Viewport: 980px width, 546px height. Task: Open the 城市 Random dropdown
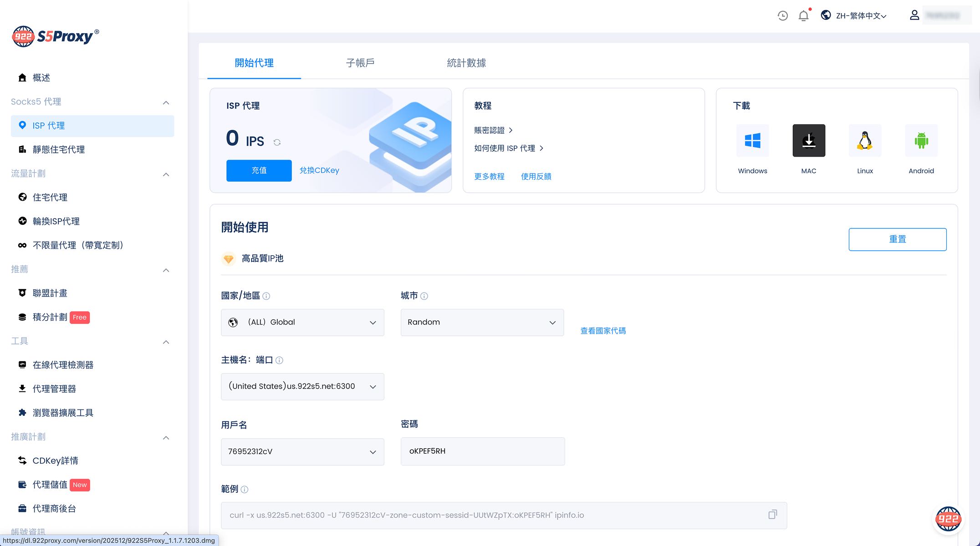point(482,323)
